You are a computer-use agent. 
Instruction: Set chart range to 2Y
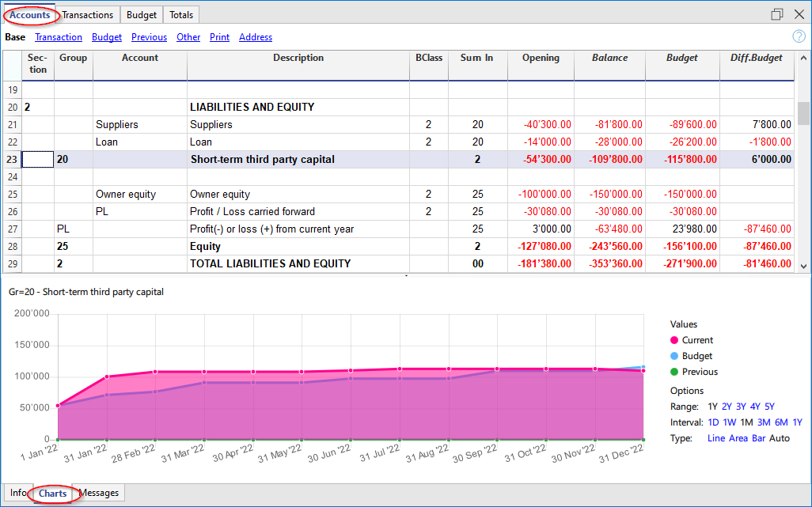[727, 407]
